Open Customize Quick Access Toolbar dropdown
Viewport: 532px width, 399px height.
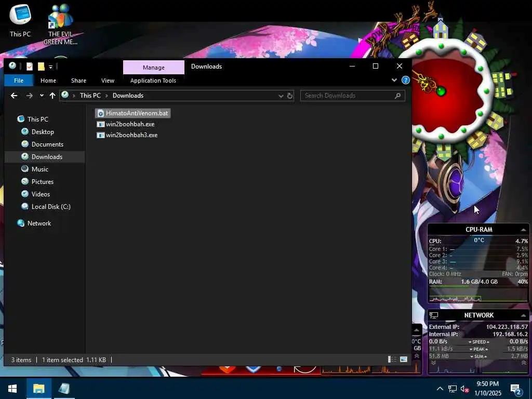(x=50, y=67)
